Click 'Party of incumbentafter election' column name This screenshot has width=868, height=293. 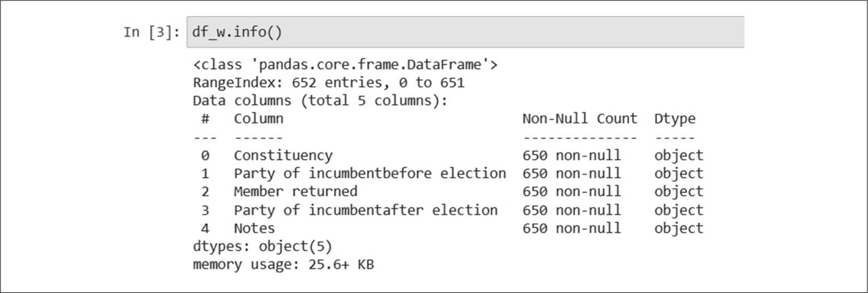coord(366,210)
